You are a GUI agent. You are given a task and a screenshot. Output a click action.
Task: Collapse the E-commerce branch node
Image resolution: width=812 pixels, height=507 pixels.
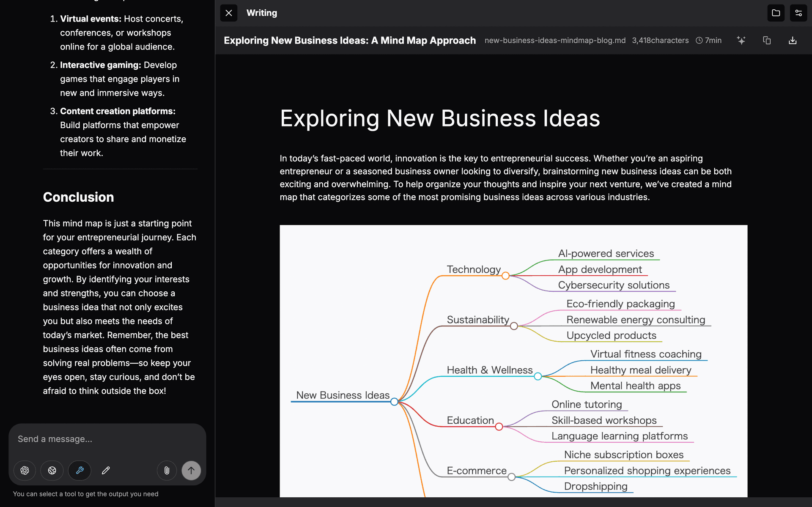point(511,477)
